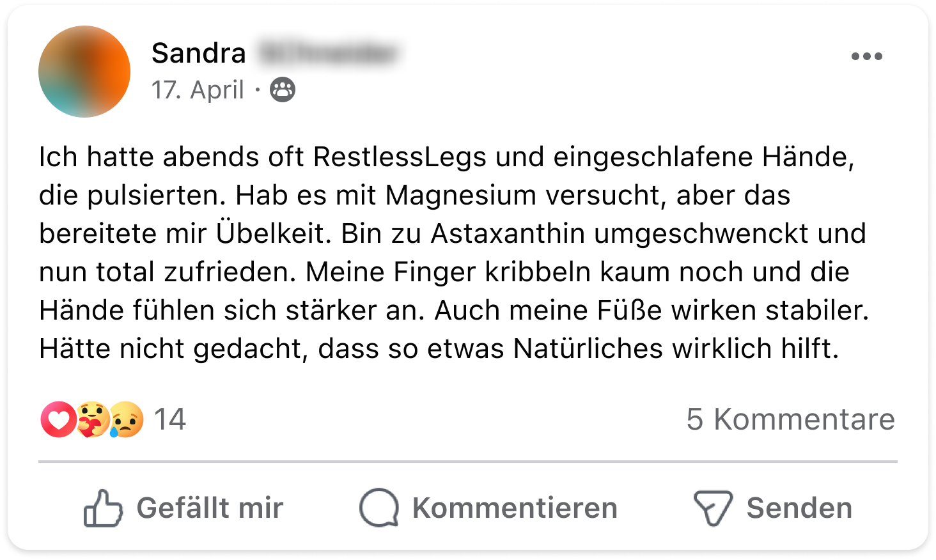Click the red heart reaction icon
The height and width of the screenshot is (560, 936).
[x=58, y=419]
